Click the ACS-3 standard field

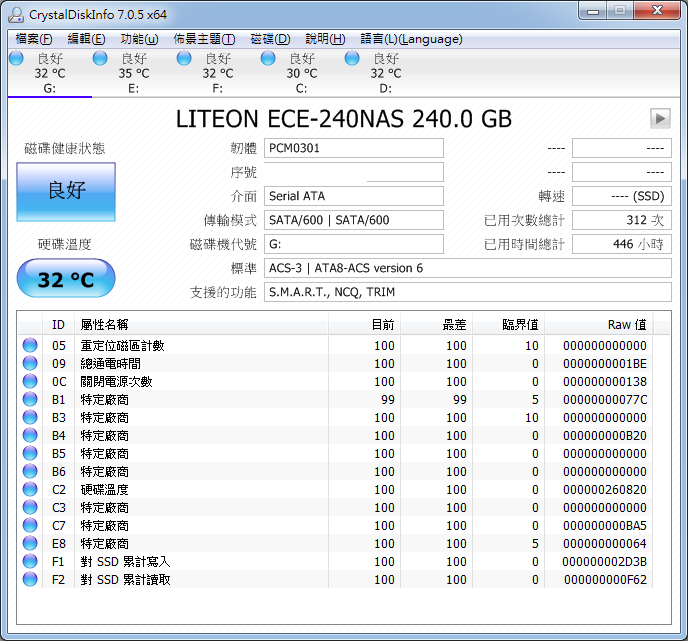coord(468,268)
